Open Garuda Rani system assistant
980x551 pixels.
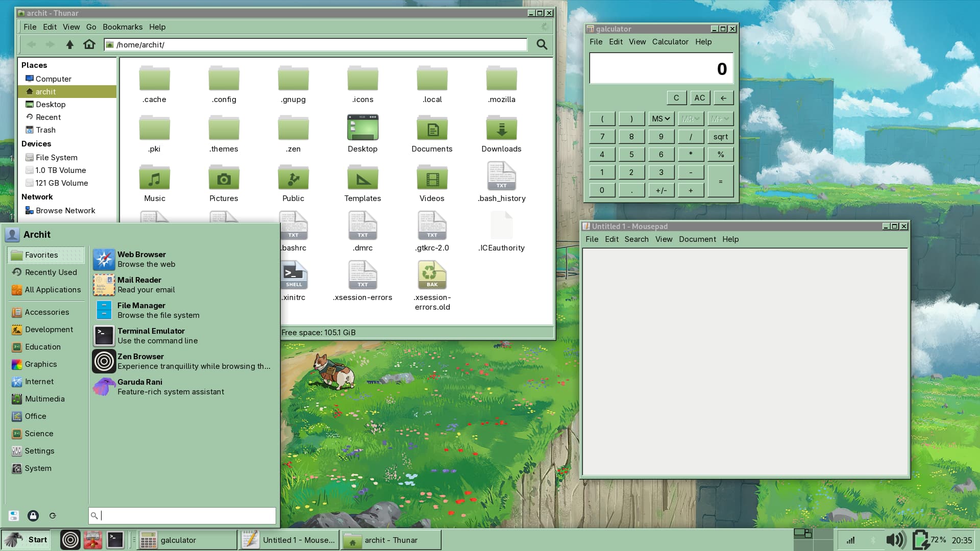click(x=140, y=387)
